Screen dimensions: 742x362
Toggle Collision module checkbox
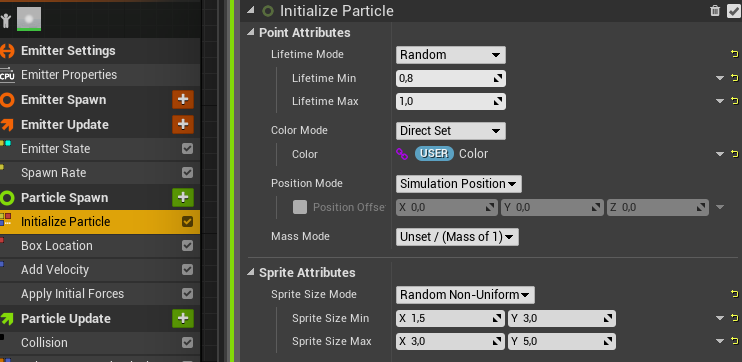(x=187, y=343)
